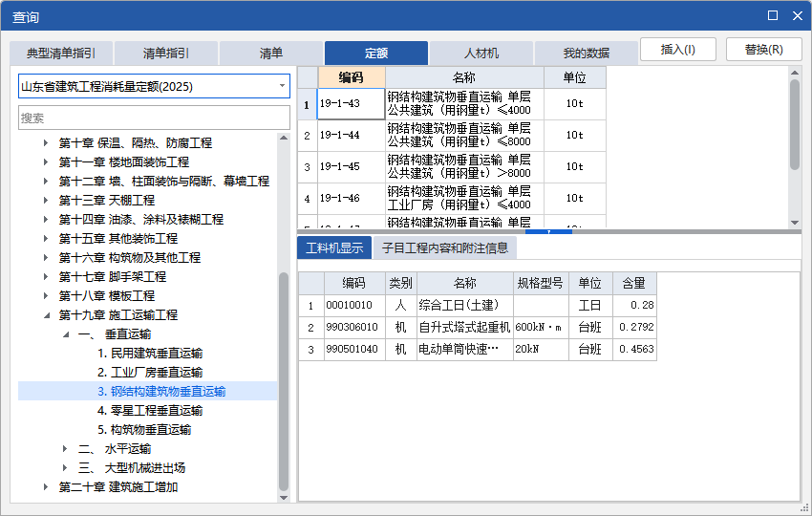Image resolution: width=812 pixels, height=516 pixels.
Task: Expand 第十章 保温、隔热、防腐工程 node
Action: [46, 143]
